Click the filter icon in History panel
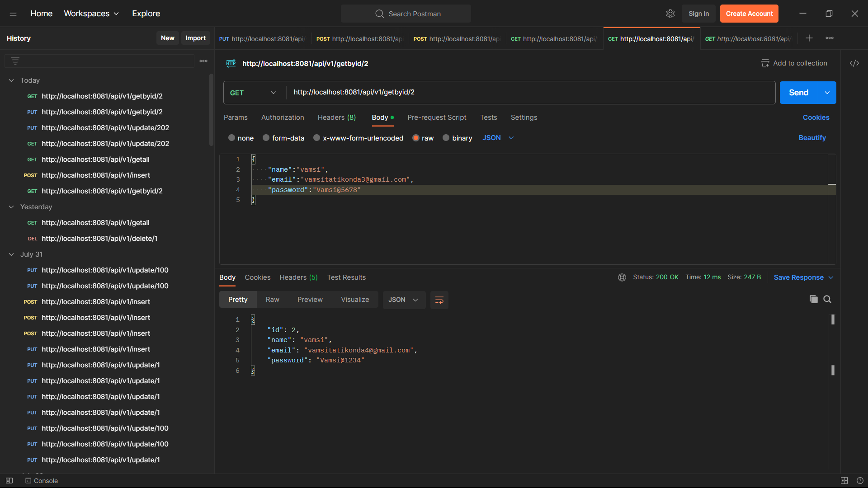This screenshot has width=868, height=488. (15, 60)
